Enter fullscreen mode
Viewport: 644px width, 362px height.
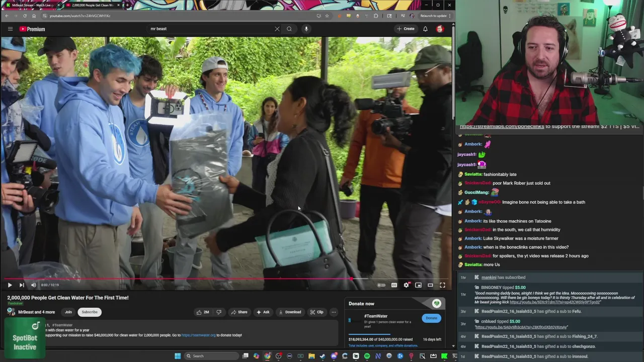[442, 285]
